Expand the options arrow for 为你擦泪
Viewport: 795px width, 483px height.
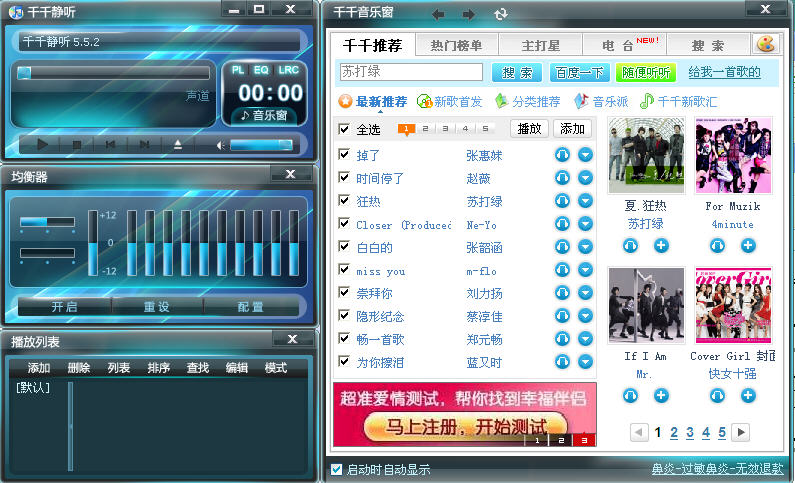586,362
